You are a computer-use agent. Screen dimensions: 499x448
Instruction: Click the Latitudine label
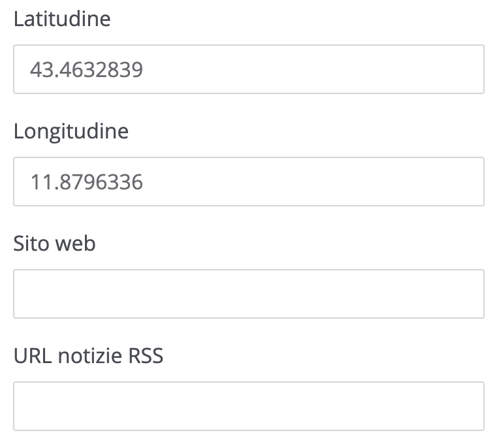[62, 19]
